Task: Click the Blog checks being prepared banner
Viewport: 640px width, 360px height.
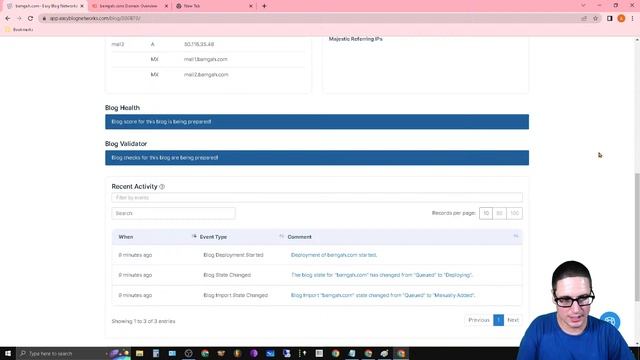Action: click(317, 158)
